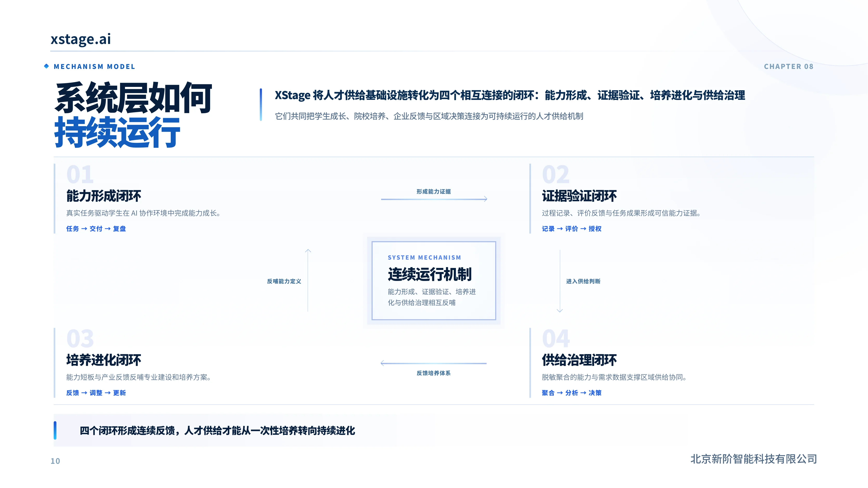Select the 培养进化闭环 heading
The width and height of the screenshot is (868, 488).
[x=104, y=360]
